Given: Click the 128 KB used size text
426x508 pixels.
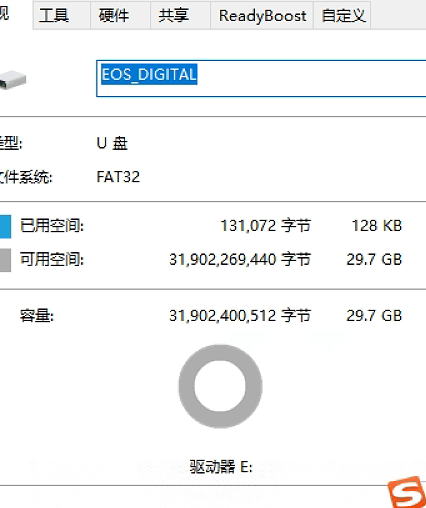Looking at the screenshot, I should (377, 226).
